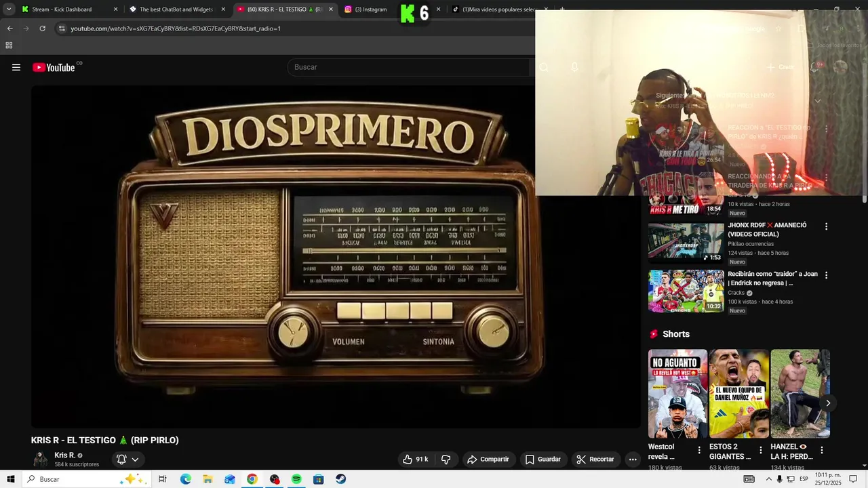Close the KRIS R YouTube tab
This screenshot has height=488, width=868.
tap(331, 9)
